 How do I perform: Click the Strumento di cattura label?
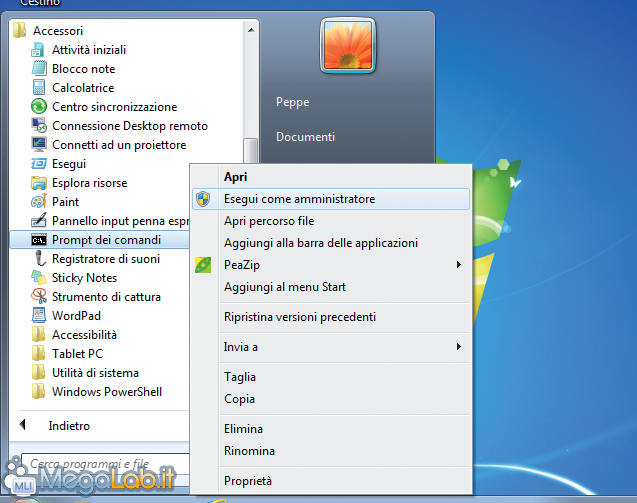point(106,297)
